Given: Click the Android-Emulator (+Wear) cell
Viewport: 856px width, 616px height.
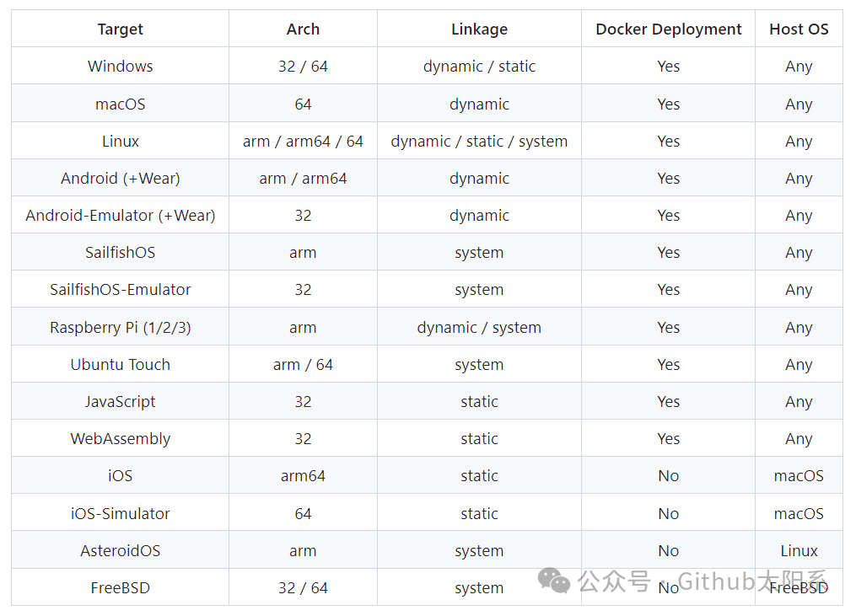Looking at the screenshot, I should pos(121,216).
